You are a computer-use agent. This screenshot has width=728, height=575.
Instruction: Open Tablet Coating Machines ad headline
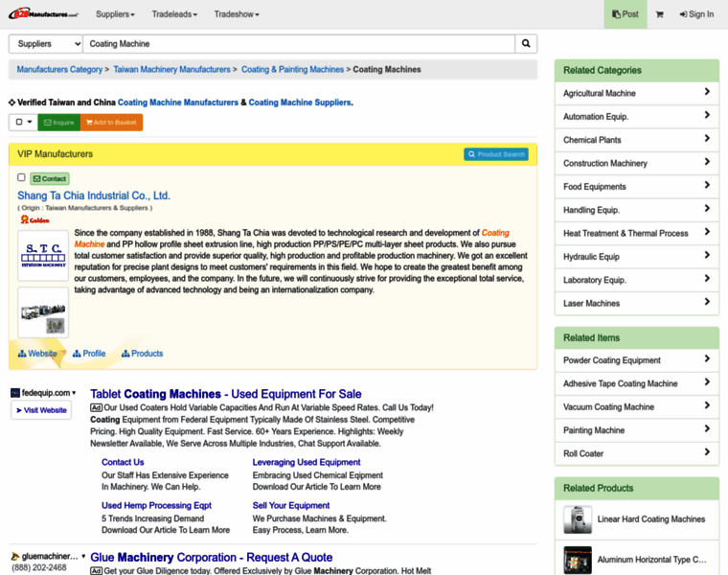click(226, 394)
